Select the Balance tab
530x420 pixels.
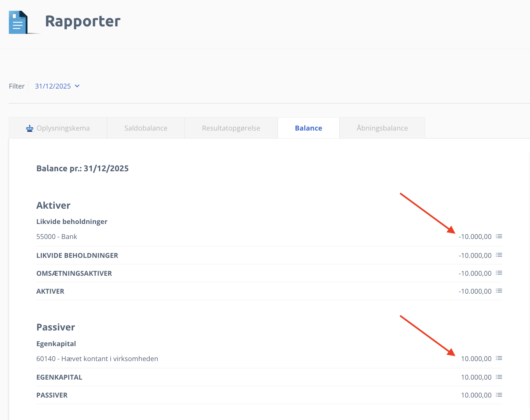coord(308,128)
